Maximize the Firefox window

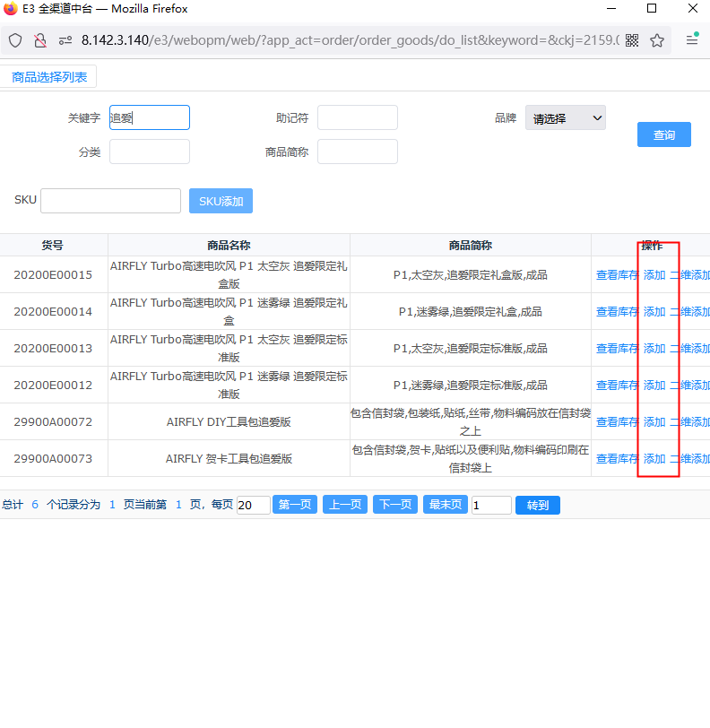652,8
